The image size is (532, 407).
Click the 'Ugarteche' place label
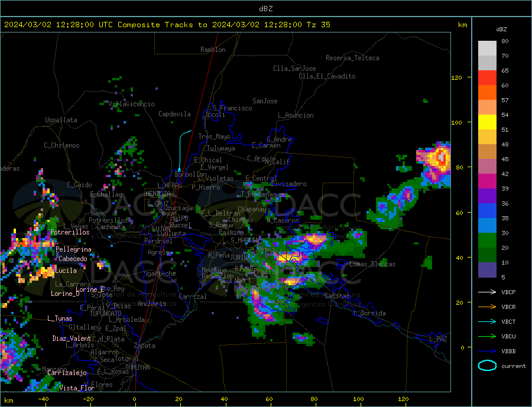[x=160, y=273]
